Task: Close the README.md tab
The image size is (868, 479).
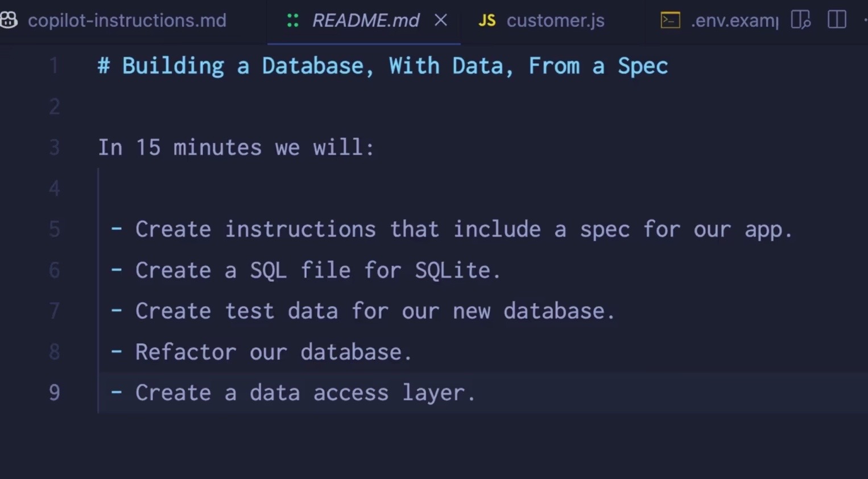Action: pos(440,20)
